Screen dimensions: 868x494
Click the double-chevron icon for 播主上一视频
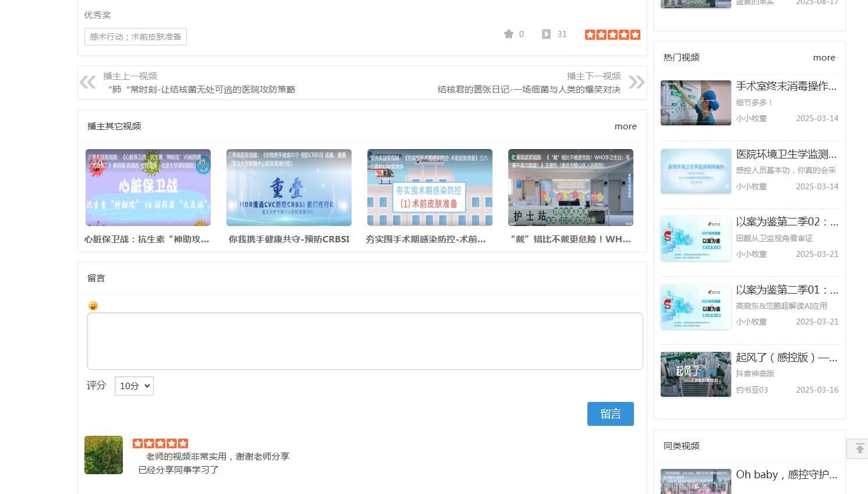pos(88,82)
